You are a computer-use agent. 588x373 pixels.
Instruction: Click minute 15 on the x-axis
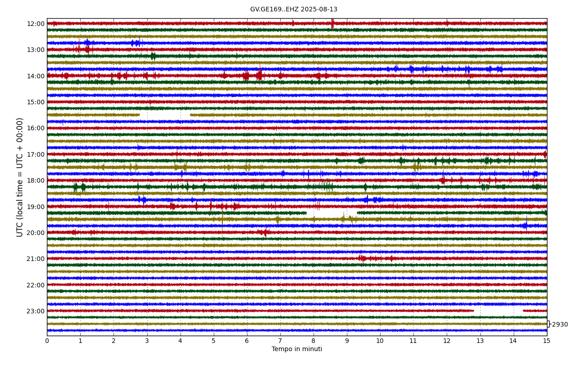pyautogui.click(x=546, y=341)
